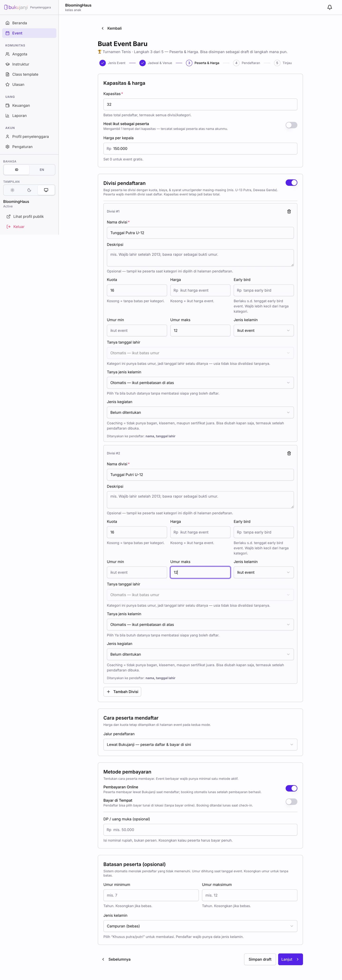Click the Ulasan star icon
This screenshot has height=980, width=342.
click(x=8, y=84)
